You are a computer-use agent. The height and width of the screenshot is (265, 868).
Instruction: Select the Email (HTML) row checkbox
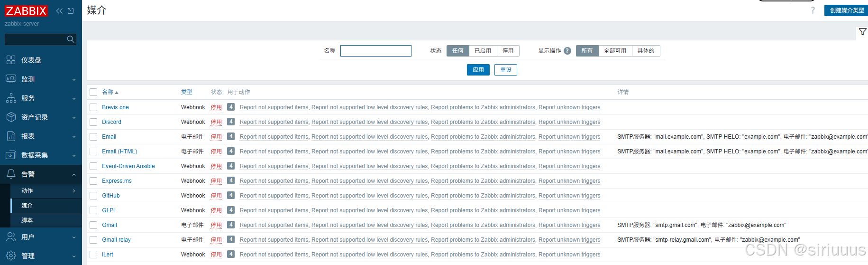click(x=93, y=151)
